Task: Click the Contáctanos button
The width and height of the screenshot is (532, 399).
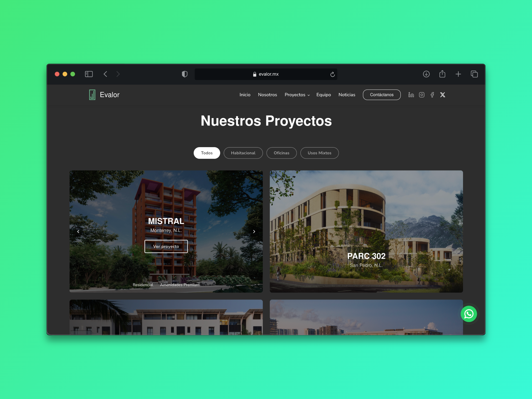Action: tap(382, 94)
